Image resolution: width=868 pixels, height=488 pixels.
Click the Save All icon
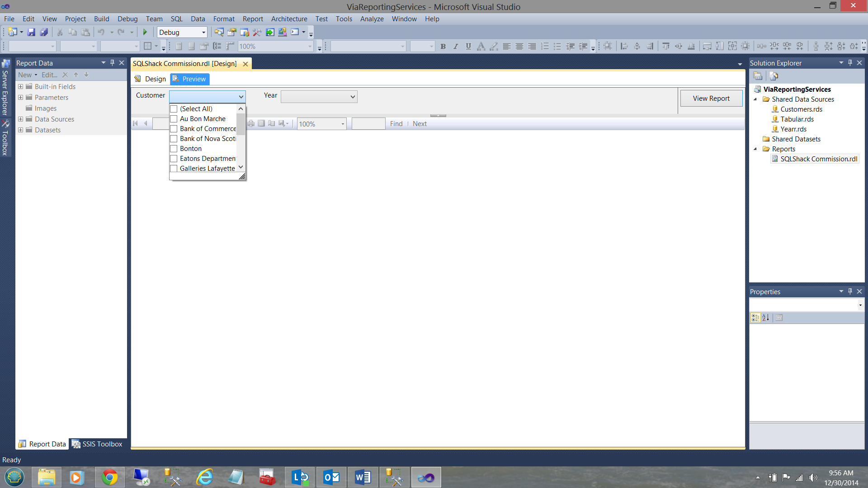tap(44, 32)
